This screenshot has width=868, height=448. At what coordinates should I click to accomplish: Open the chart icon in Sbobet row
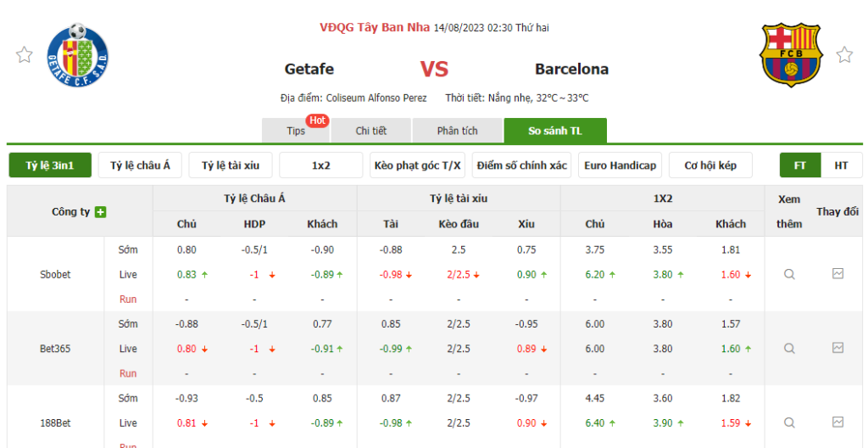point(837,274)
